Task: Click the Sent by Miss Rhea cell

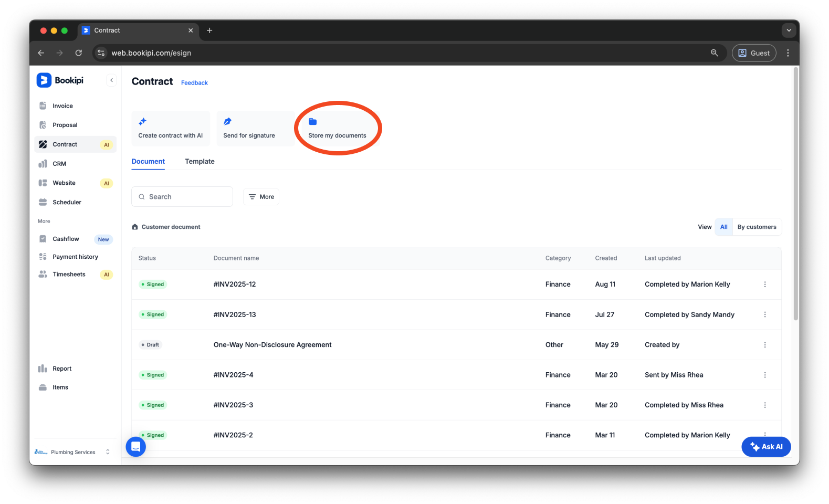Action: coord(674,375)
